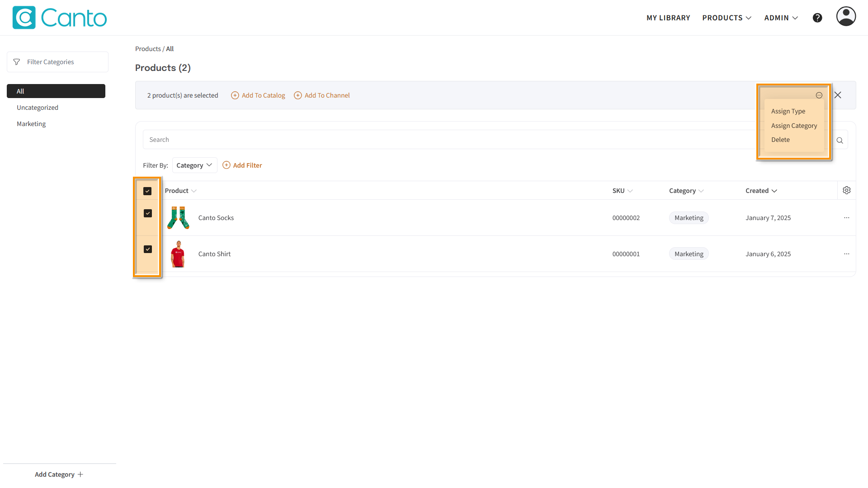Select Delete from the bulk menu
Screen dimensions: 868x488
pyautogui.click(x=780, y=140)
